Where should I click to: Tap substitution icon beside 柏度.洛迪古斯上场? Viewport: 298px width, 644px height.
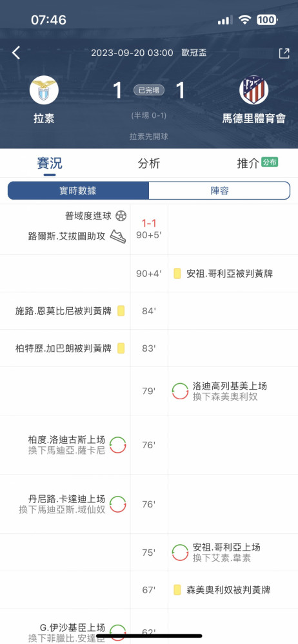pyautogui.click(x=118, y=445)
